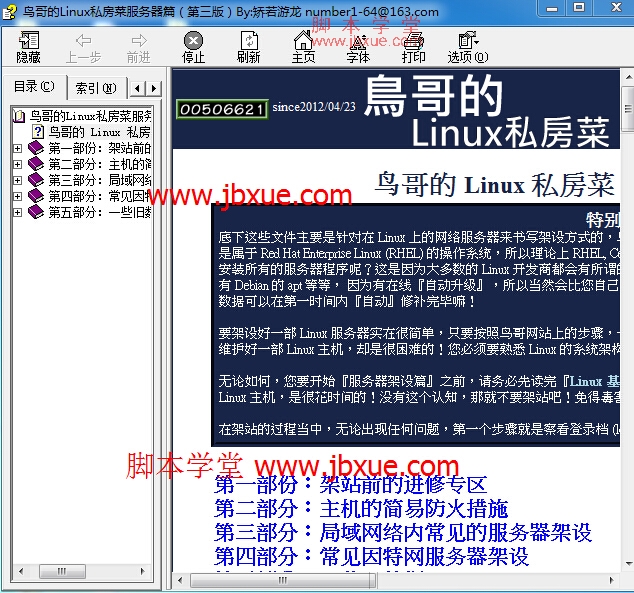This screenshot has width=634, height=593.
Task: Click the tab strip left scroll arrow
Action: [x=137, y=88]
